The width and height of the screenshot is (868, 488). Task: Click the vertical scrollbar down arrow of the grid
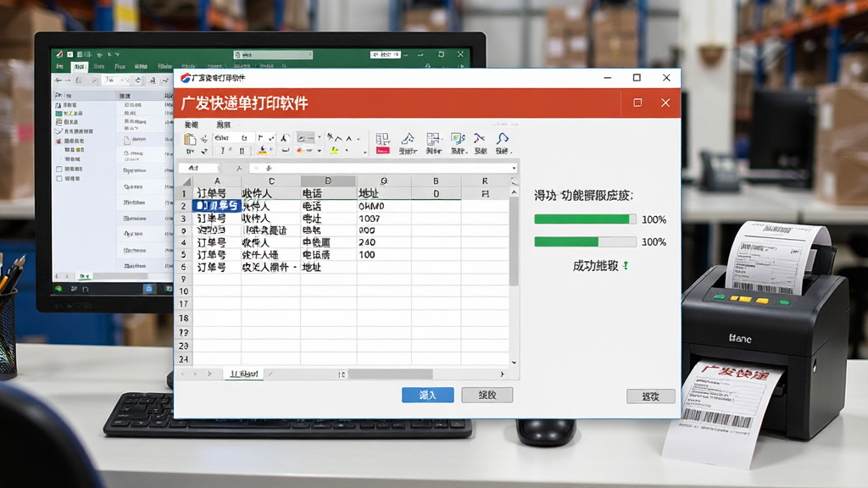coord(515,363)
